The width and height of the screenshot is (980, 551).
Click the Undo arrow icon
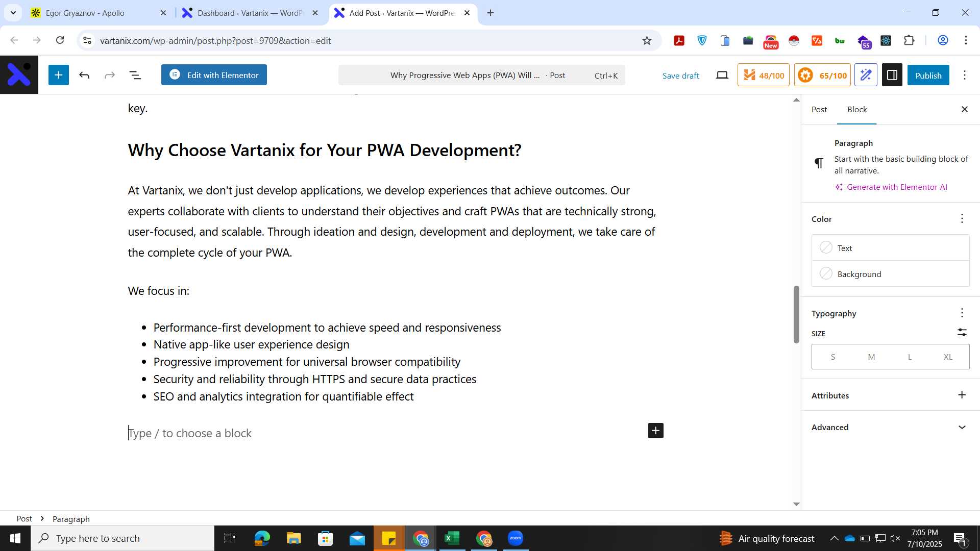coord(84,76)
